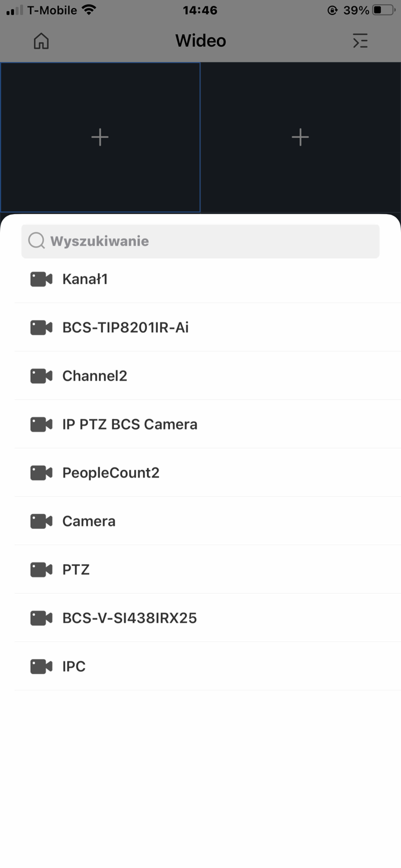The image size is (401, 868).
Task: Select the highlighted left video pane
Action: tap(100, 137)
